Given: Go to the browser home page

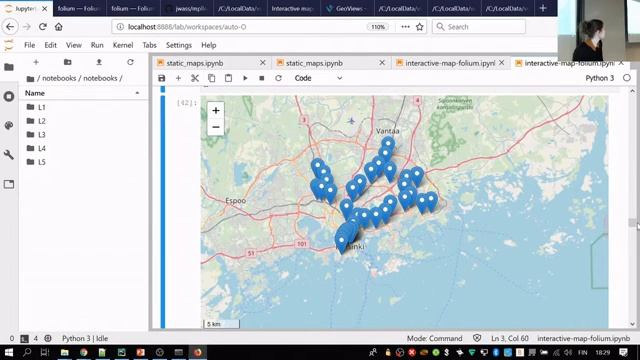Looking at the screenshot, I should 59,27.
